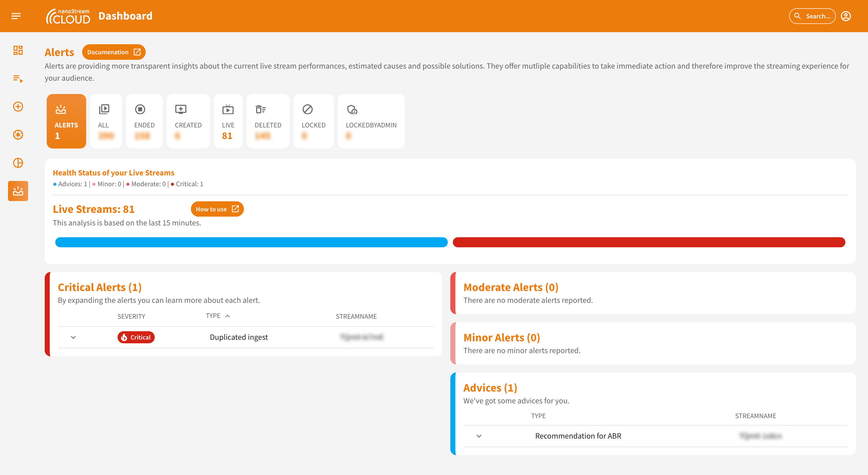Open the streams playlist sidebar icon
This screenshot has height=475, width=868.
click(18, 79)
